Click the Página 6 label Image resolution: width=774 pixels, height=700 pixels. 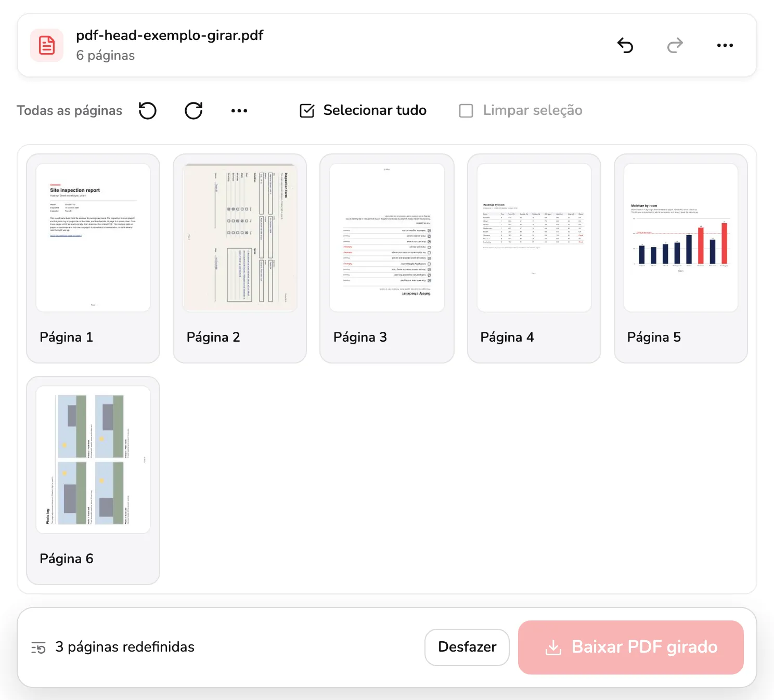coord(67,559)
